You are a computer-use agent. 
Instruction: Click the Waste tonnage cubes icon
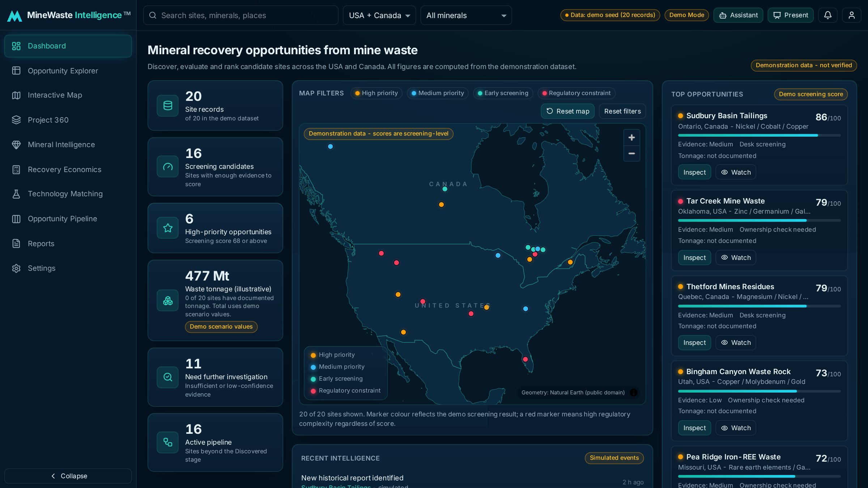pos(167,300)
